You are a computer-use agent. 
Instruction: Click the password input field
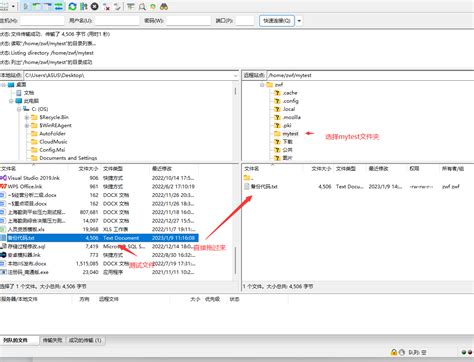(189, 21)
